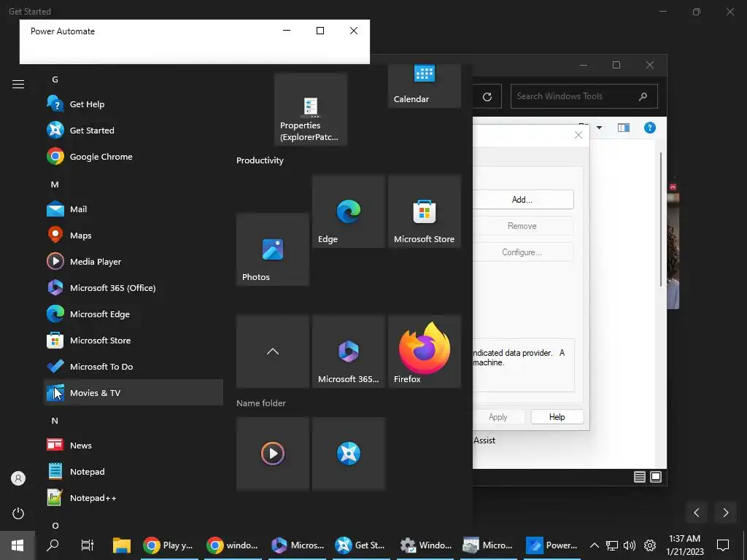The width and height of the screenshot is (747, 560).
Task: Click the Windows Start button
Action: 18,545
